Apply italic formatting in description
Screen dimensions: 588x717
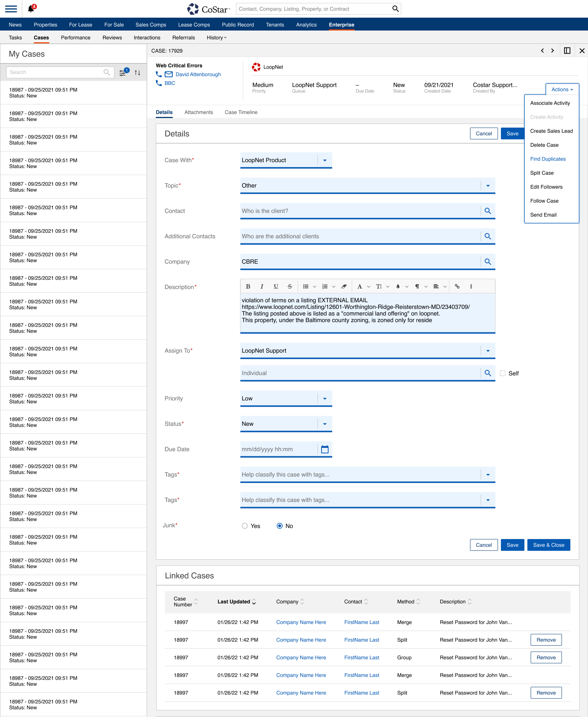coord(262,286)
